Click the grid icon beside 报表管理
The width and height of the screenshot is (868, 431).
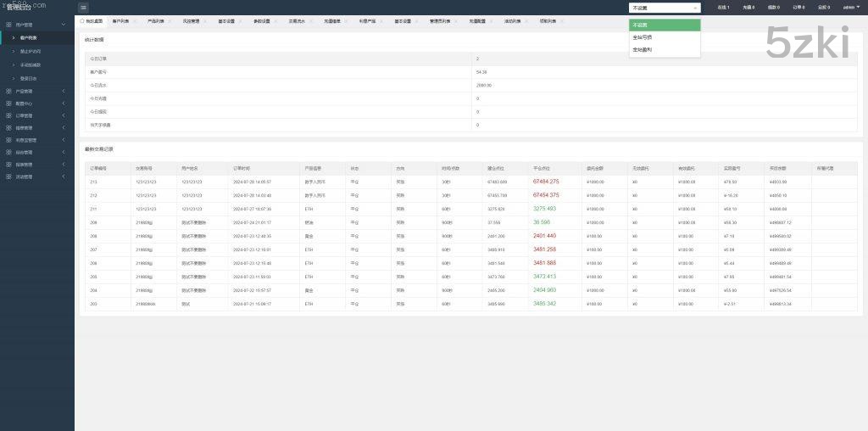tap(9, 165)
